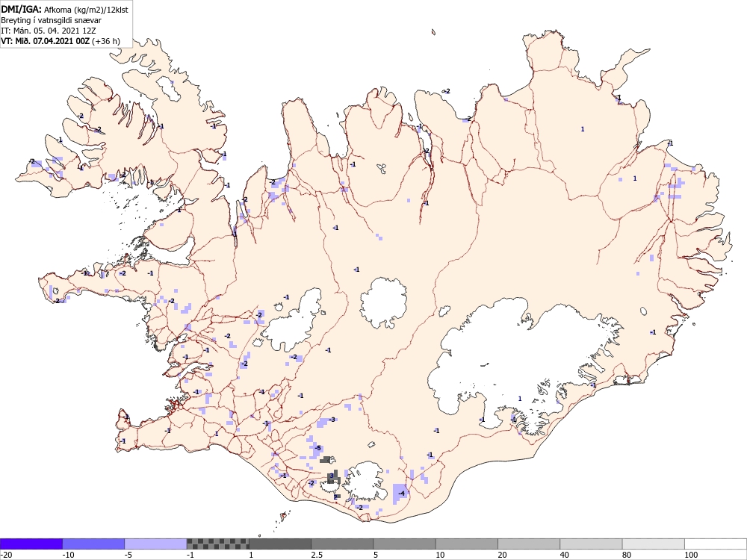The image size is (747, 560).
Task: Click the legend value "40"
Action: (x=565, y=555)
